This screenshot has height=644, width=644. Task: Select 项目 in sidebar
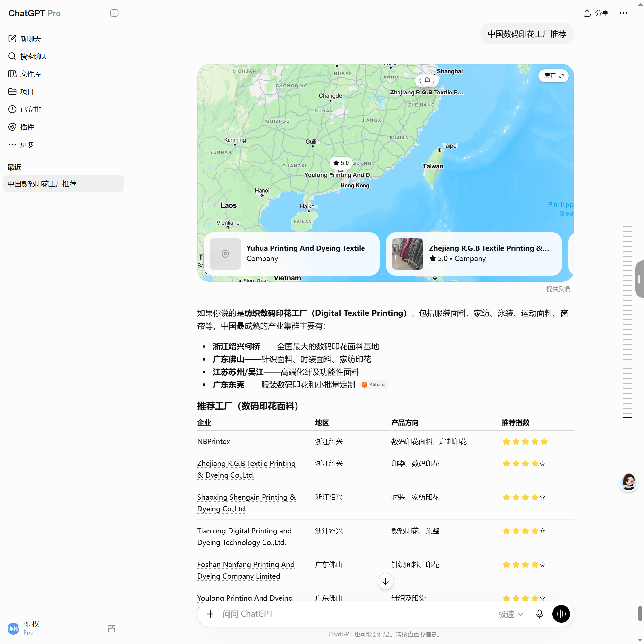[x=27, y=91]
